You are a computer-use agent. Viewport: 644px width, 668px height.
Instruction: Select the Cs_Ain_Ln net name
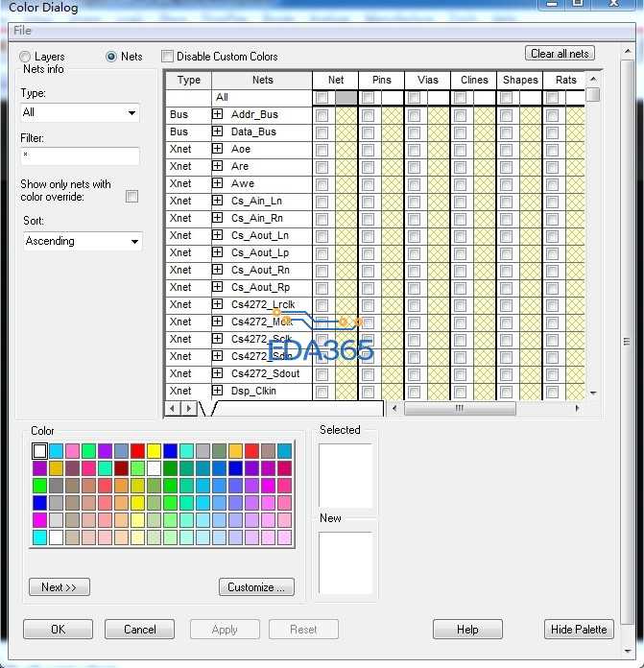pyautogui.click(x=256, y=201)
